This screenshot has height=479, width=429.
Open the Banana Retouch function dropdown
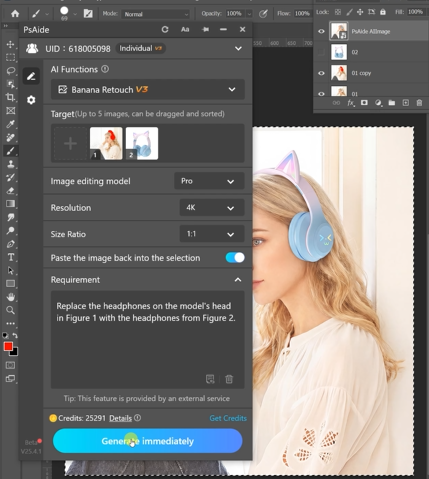[147, 90]
